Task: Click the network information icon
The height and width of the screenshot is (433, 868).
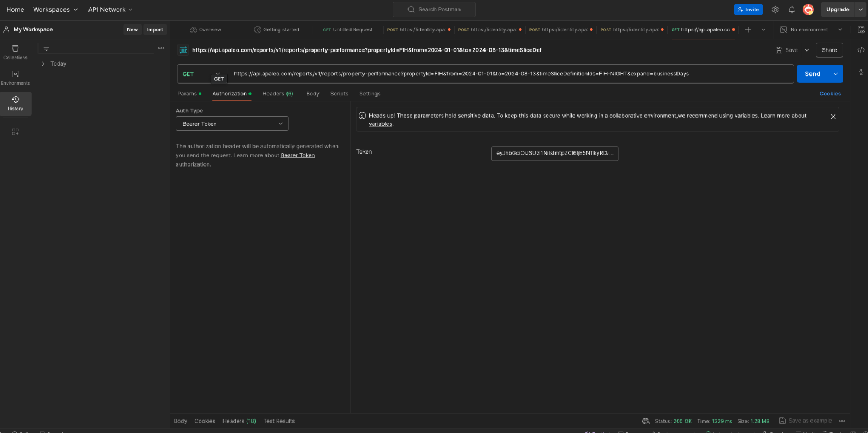Action: [646, 421]
